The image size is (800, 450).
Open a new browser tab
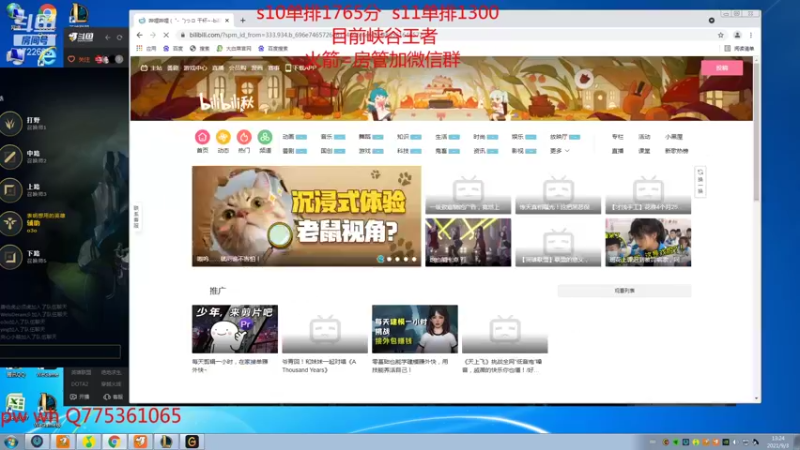click(x=243, y=20)
